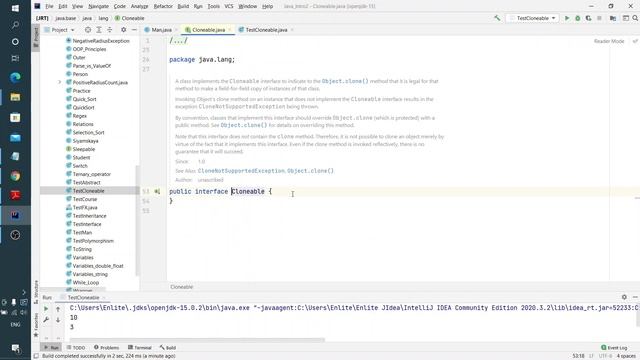Expand the PositiveRadiusCount.java tree node
The image size is (640, 360).
pos(60,82)
